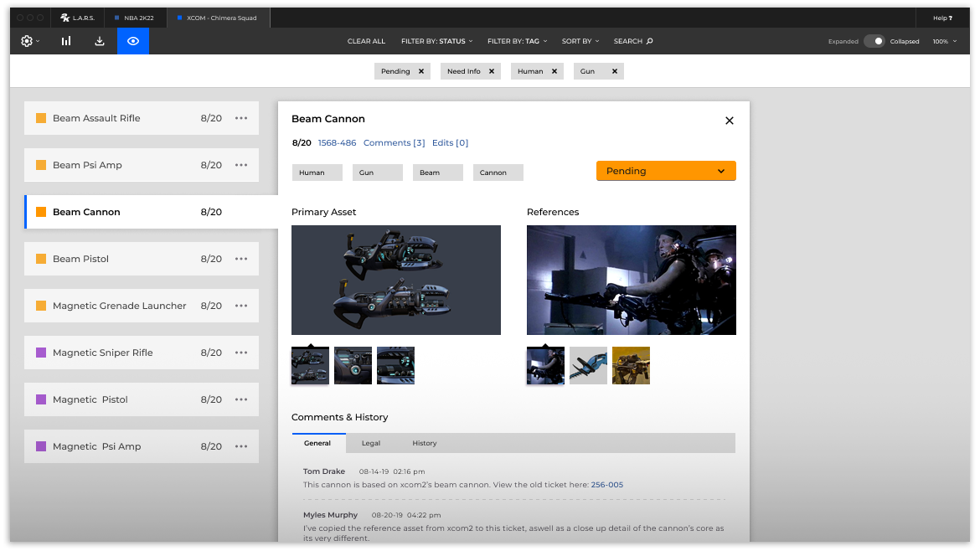Select second primary asset thumbnail

(353, 365)
